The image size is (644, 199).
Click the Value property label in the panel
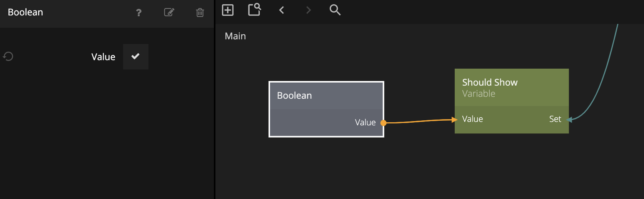coord(103,57)
